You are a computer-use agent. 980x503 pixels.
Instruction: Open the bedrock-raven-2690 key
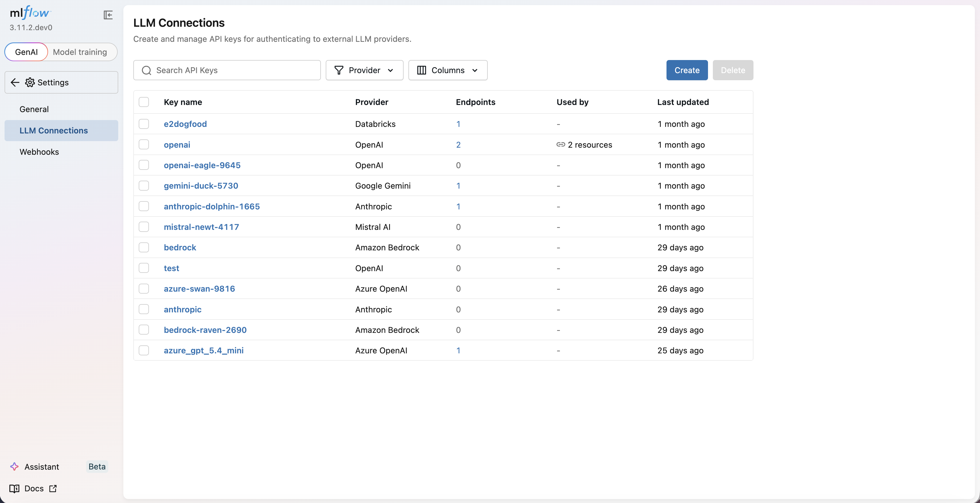point(205,330)
